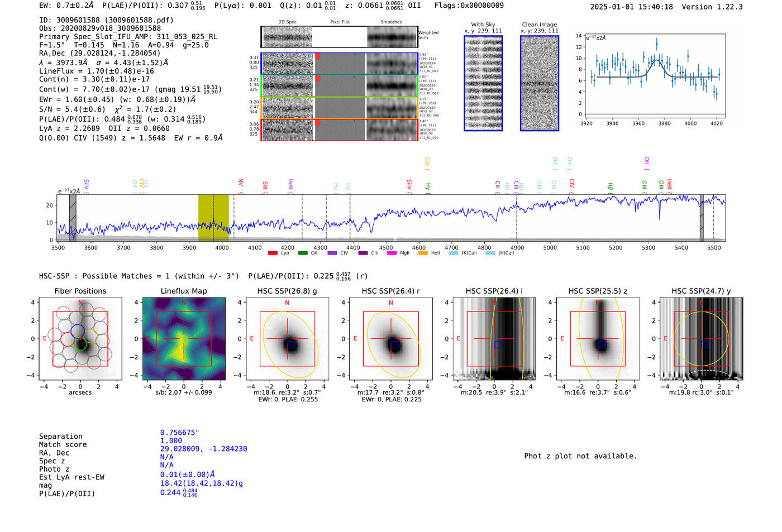Click the purple SiIV label near 3600
Viewport: 782px width, 532px height.
[86, 186]
